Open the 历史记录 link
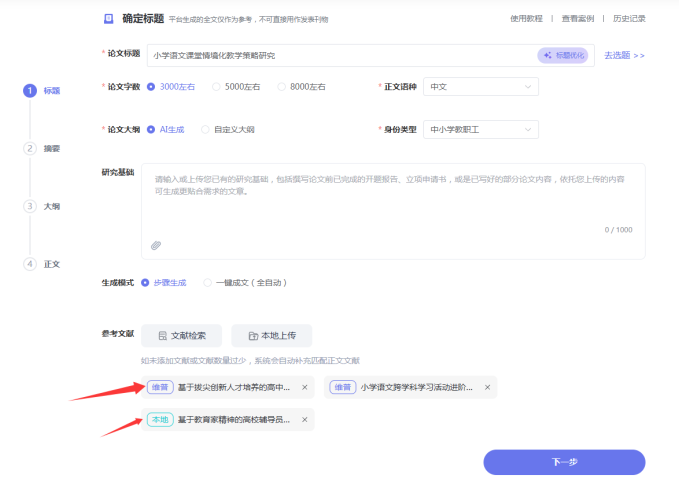679x496 pixels. pos(629,19)
